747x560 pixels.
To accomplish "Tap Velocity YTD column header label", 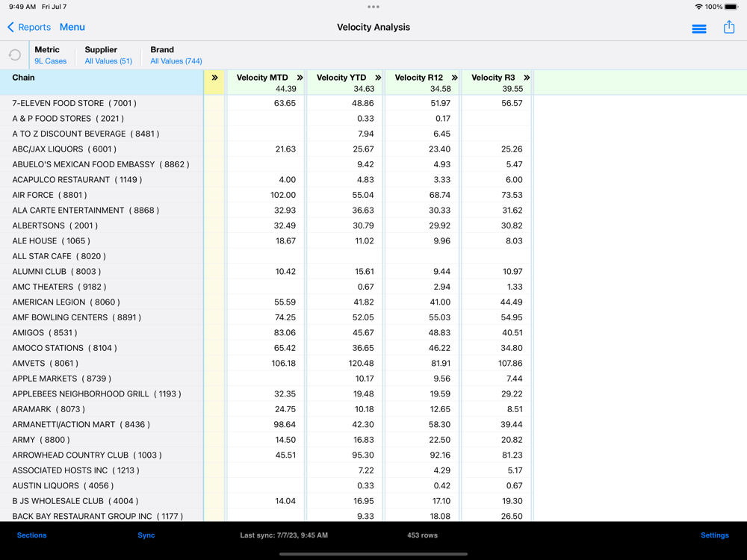I will (341, 78).
